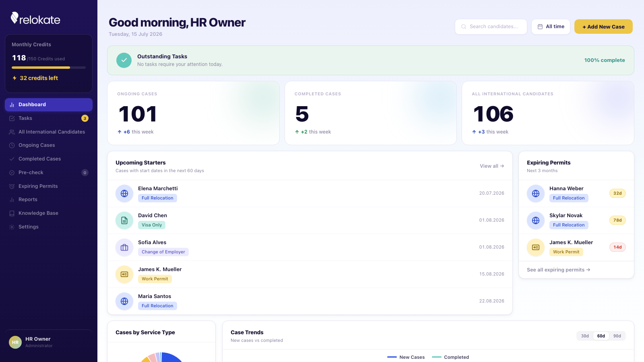Image resolution: width=644 pixels, height=362 pixels.
Task: Click the calendar icon beside All time
Action: point(540,27)
